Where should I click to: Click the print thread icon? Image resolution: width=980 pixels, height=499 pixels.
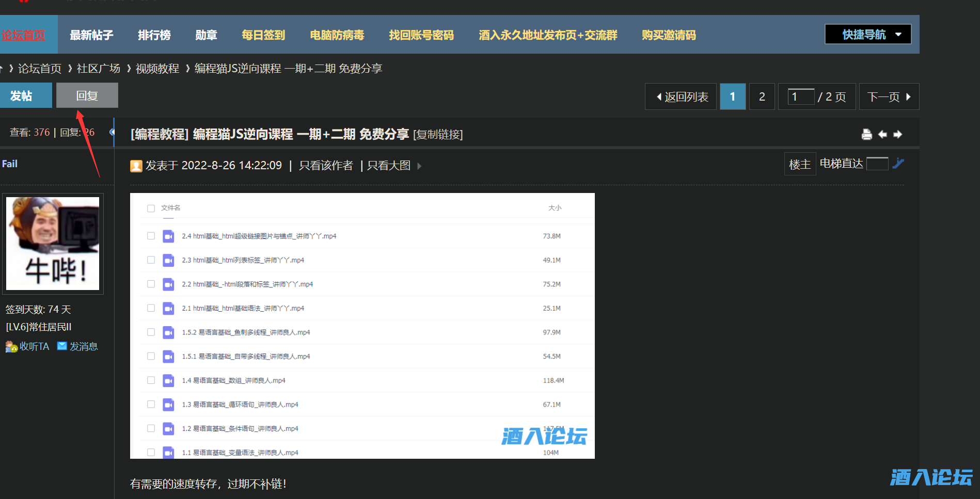867,134
